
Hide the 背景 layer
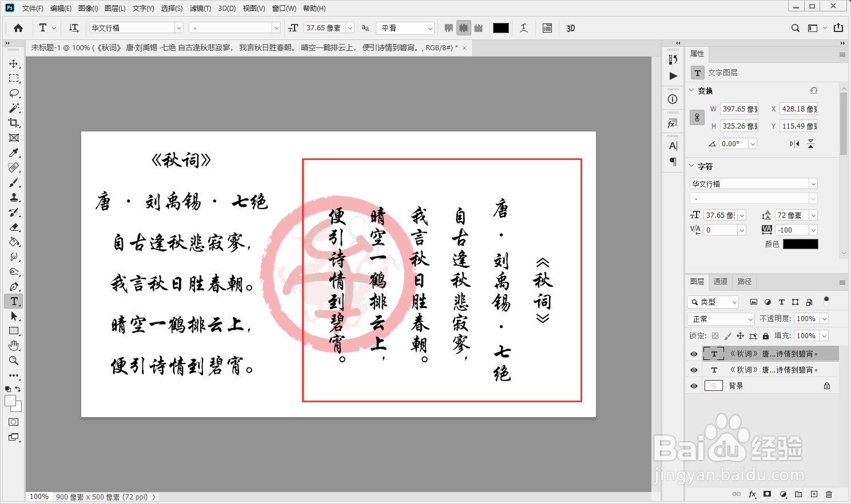694,386
